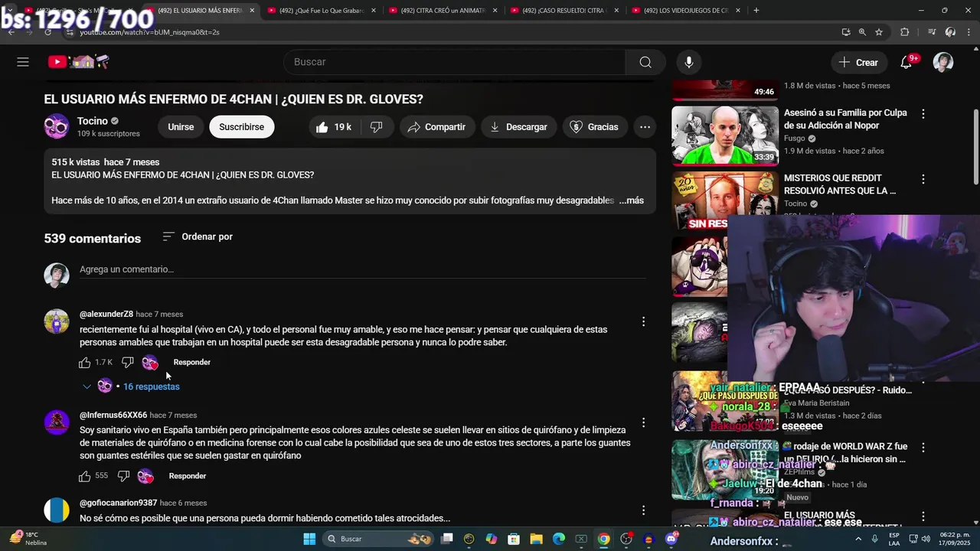Focus 'Agrega un comentario...' field
This screenshot has height=551, width=980.
(363, 269)
